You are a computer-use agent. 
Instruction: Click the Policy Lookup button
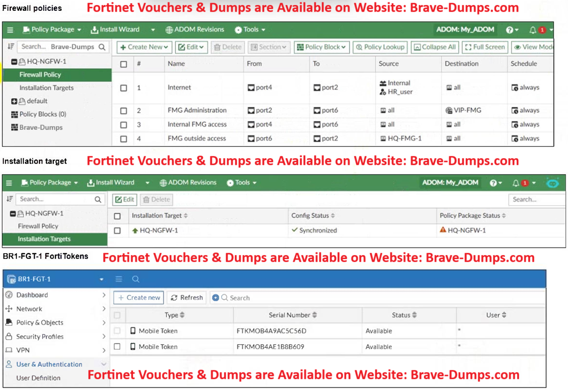coord(380,47)
